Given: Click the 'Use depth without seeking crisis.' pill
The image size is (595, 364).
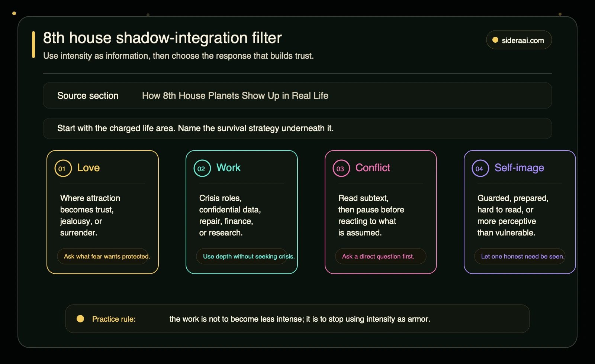Looking at the screenshot, I should click(242, 256).
